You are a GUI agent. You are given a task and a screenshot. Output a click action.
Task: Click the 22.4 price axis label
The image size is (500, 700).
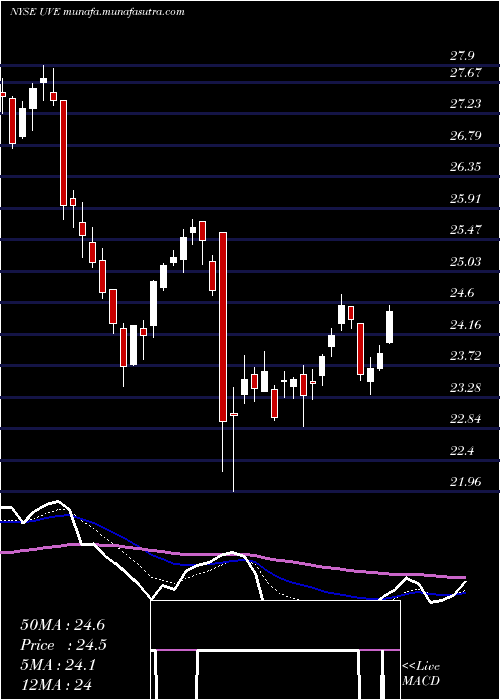(x=462, y=450)
